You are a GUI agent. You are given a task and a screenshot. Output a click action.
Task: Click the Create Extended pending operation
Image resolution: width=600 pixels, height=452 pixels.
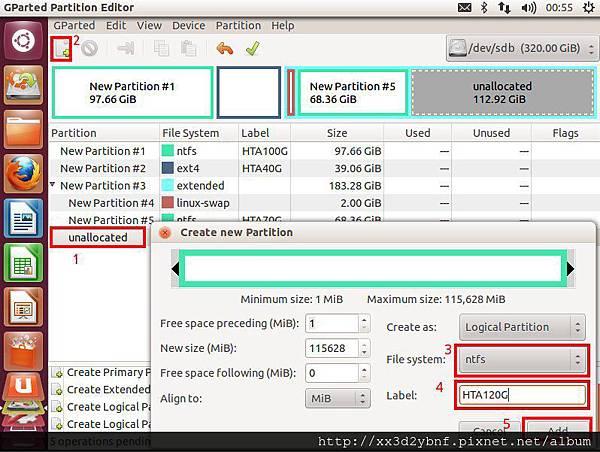click(101, 389)
